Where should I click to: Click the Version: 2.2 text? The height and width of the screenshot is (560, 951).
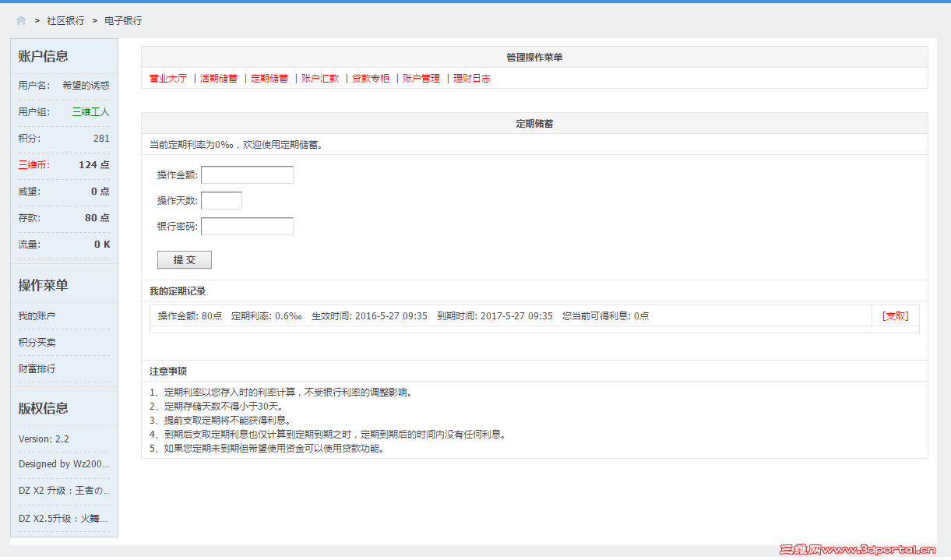[x=44, y=438]
